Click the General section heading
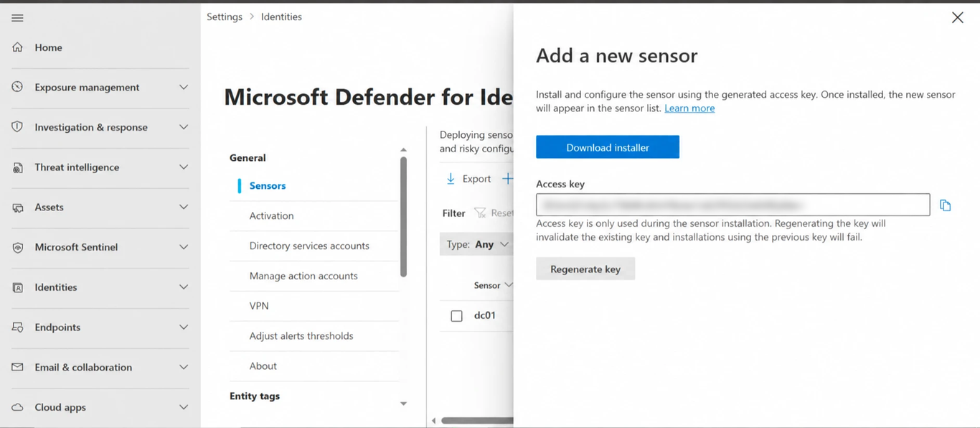The image size is (980, 428). click(x=248, y=157)
